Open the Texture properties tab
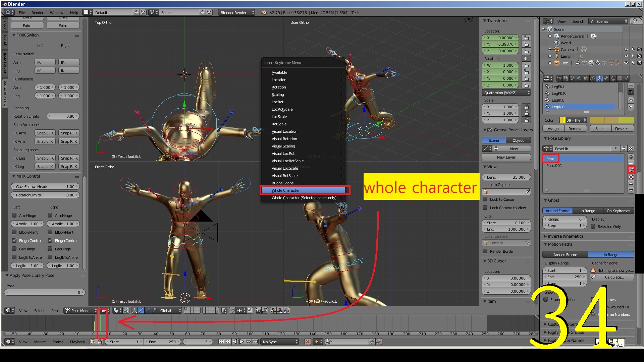 (620, 78)
